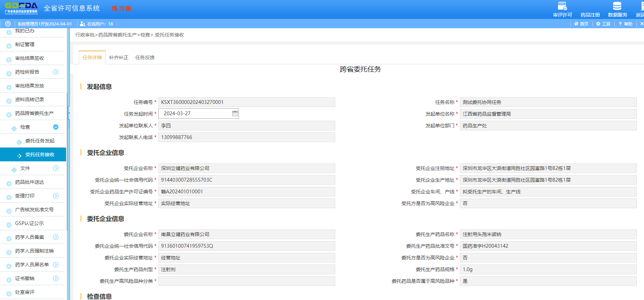
Task: Select the 药品批件送达 sidebar entry
Action: coord(30,182)
